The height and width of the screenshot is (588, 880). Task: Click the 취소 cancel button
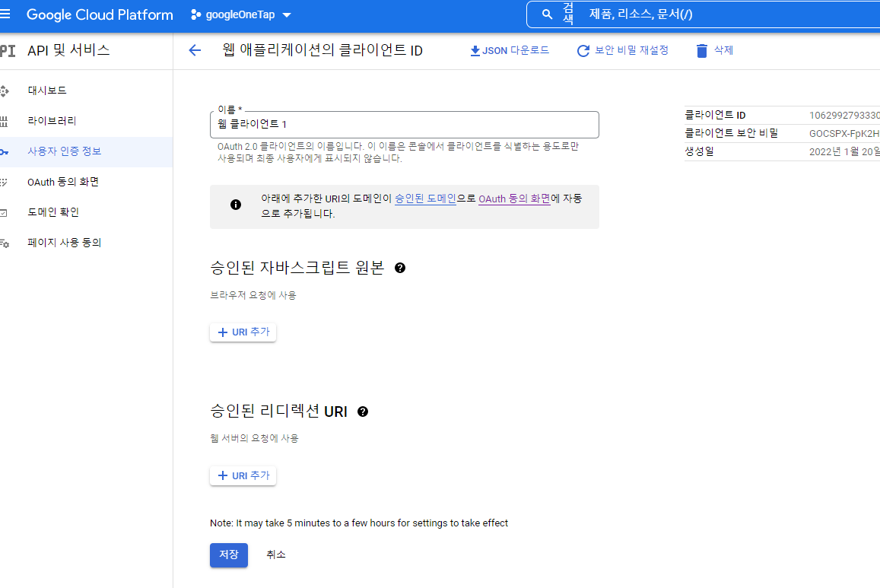click(275, 555)
